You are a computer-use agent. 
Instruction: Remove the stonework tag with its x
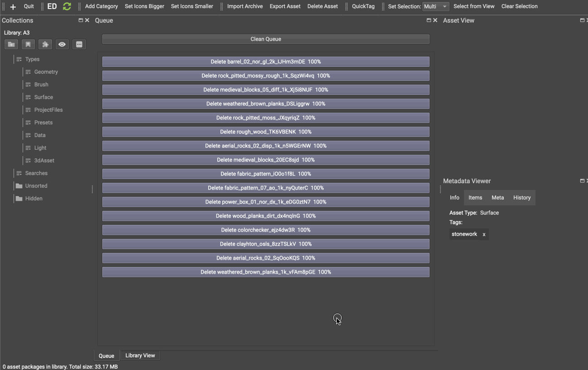click(x=484, y=234)
